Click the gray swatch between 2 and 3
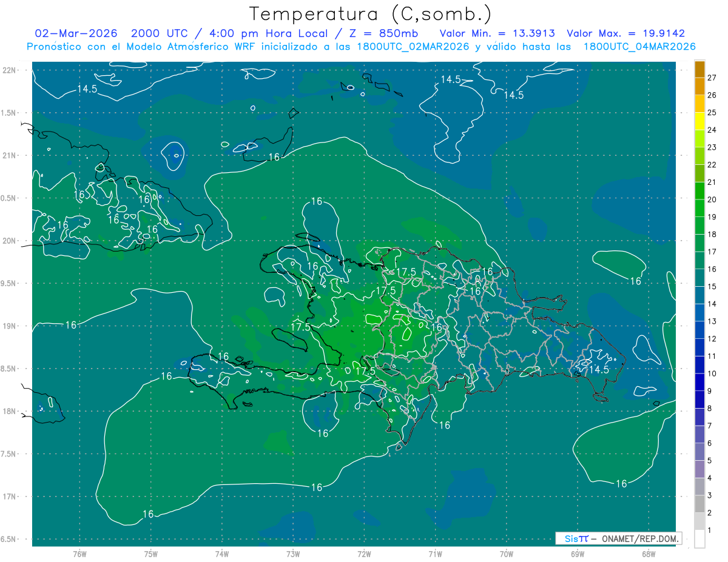Screen dimensions: 728x562 coord(699,504)
